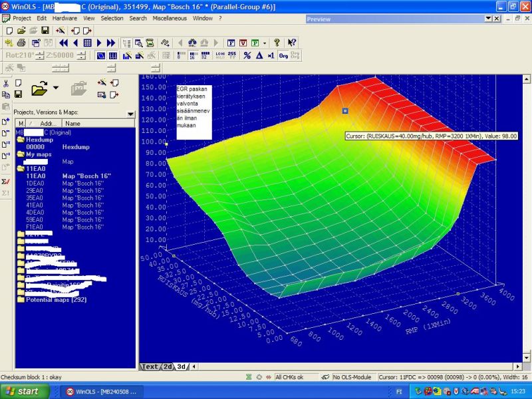Click the blue grid map-selection icon
This screenshot has height=399, width=532.
click(x=88, y=43)
